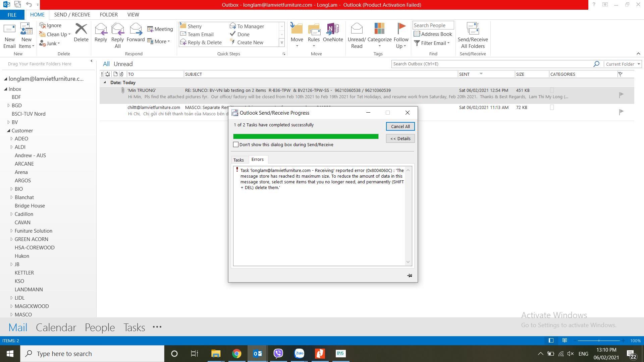Click the Forward icon

pos(136,33)
